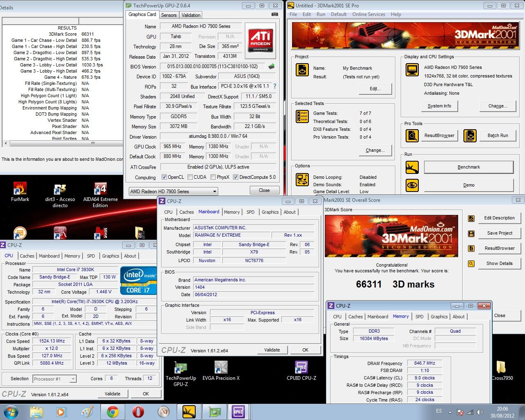Click the Edit Description icon in score window
This screenshot has height=420, width=525.
click(x=471, y=218)
